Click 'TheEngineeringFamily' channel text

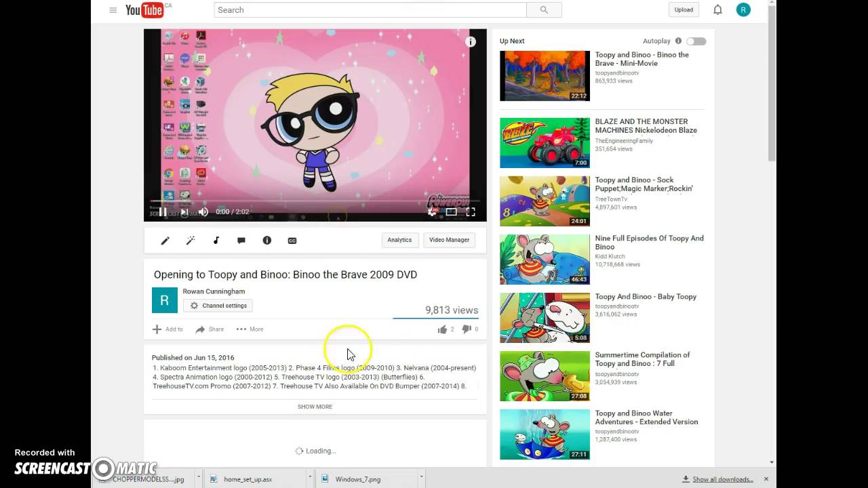point(624,141)
